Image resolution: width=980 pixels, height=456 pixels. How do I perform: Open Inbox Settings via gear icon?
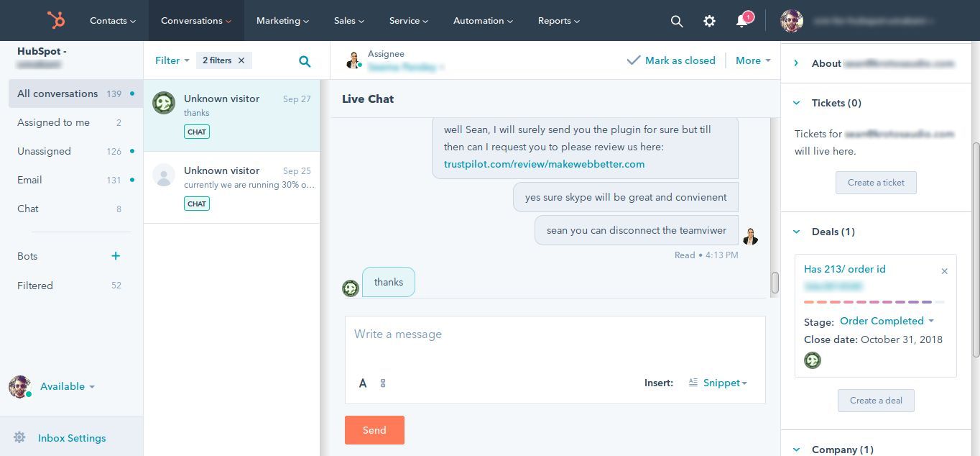click(21, 437)
